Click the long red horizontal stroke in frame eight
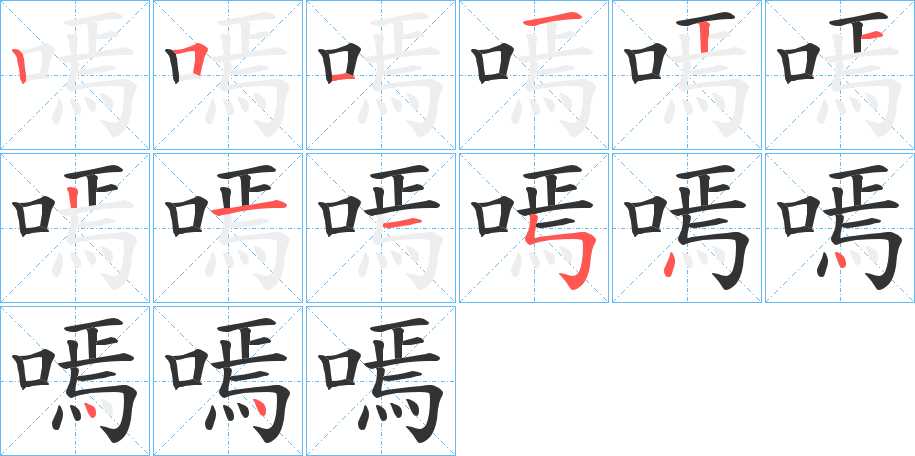Viewport: 915px width, 456px height. tap(249, 207)
